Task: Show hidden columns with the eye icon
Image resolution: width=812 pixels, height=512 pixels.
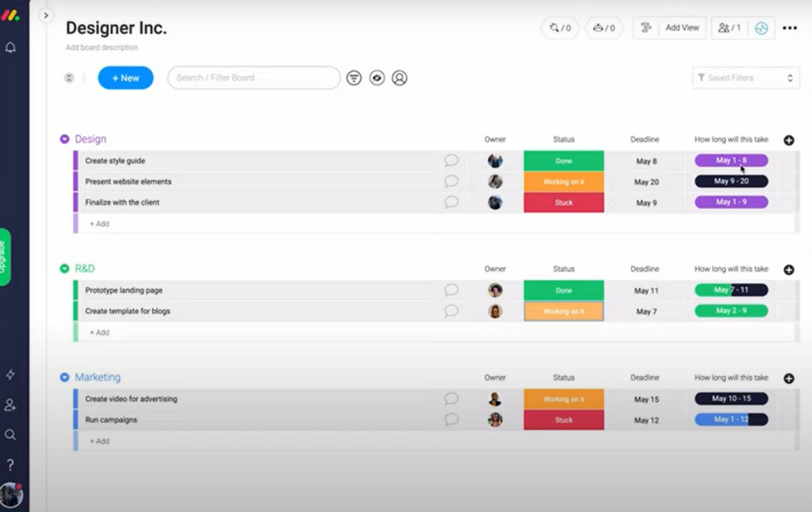Action: click(x=377, y=78)
